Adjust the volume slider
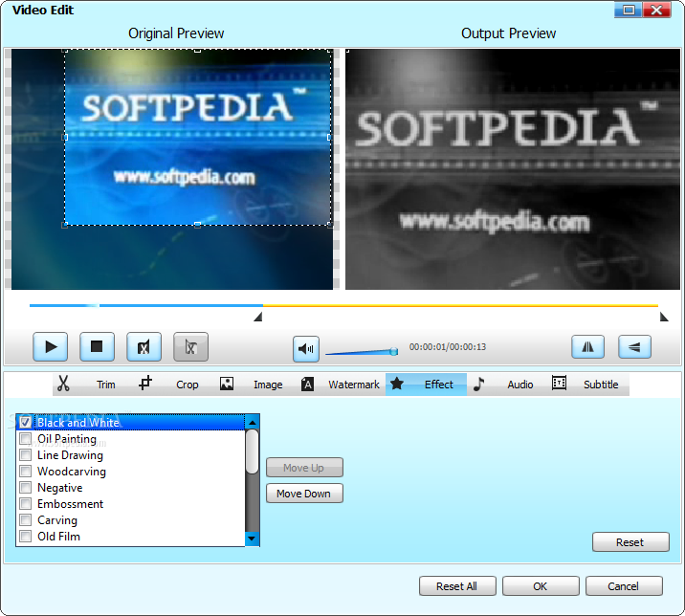The image size is (685, 616). (x=362, y=352)
